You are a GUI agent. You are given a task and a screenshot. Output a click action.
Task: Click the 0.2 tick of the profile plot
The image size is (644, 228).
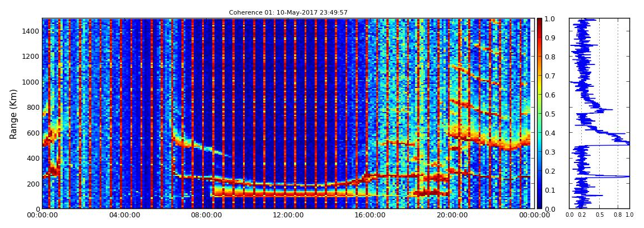pyautogui.click(x=581, y=215)
